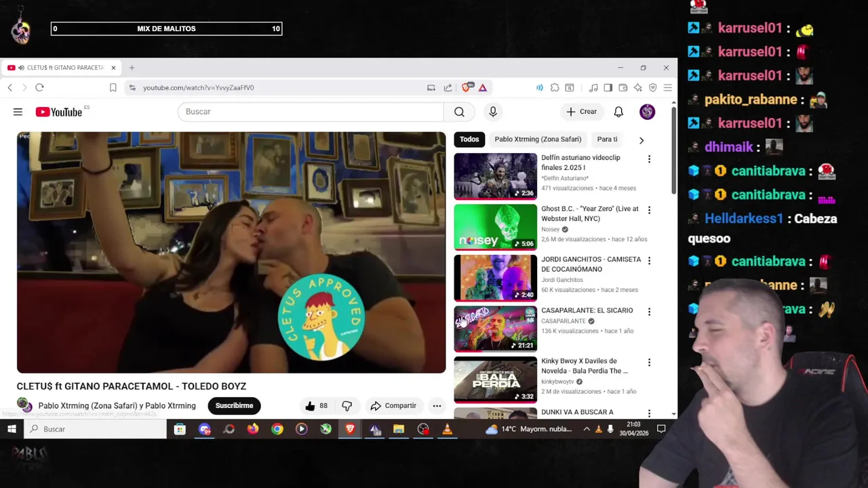Open the Brave Shields lion icon
868x488 pixels.
tap(467, 87)
